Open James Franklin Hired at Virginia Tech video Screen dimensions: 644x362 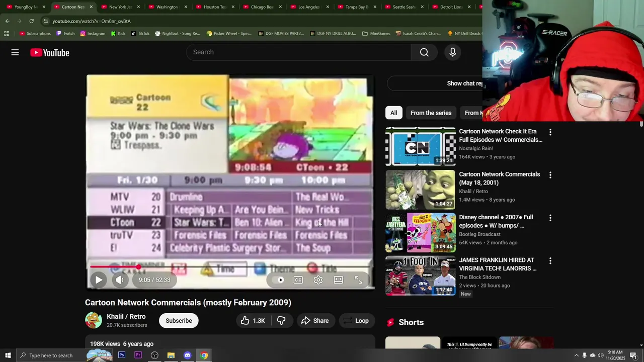click(x=421, y=276)
